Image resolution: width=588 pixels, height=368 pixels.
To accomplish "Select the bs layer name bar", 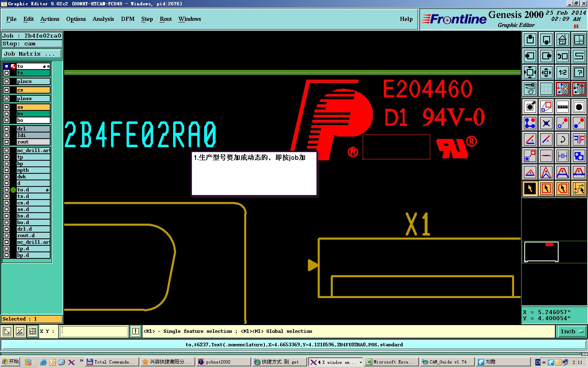I will click(x=33, y=114).
